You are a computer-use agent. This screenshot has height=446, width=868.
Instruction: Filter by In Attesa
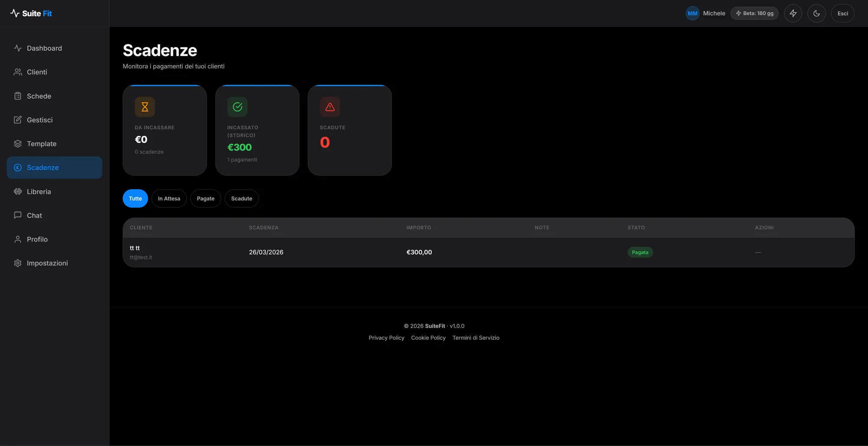tap(169, 199)
